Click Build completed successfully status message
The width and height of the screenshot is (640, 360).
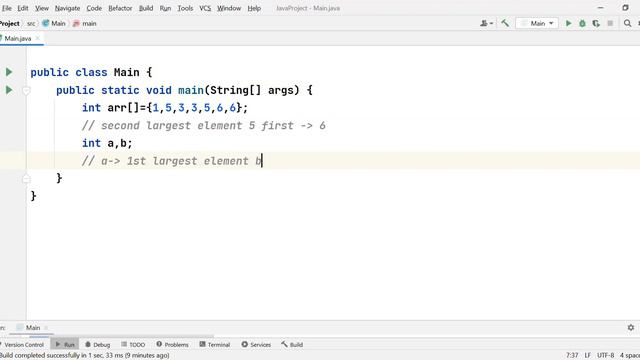pyautogui.click(x=84, y=356)
